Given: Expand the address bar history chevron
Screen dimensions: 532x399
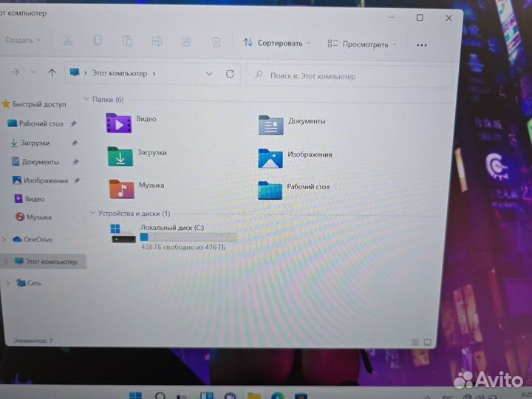Looking at the screenshot, I should 209,74.
